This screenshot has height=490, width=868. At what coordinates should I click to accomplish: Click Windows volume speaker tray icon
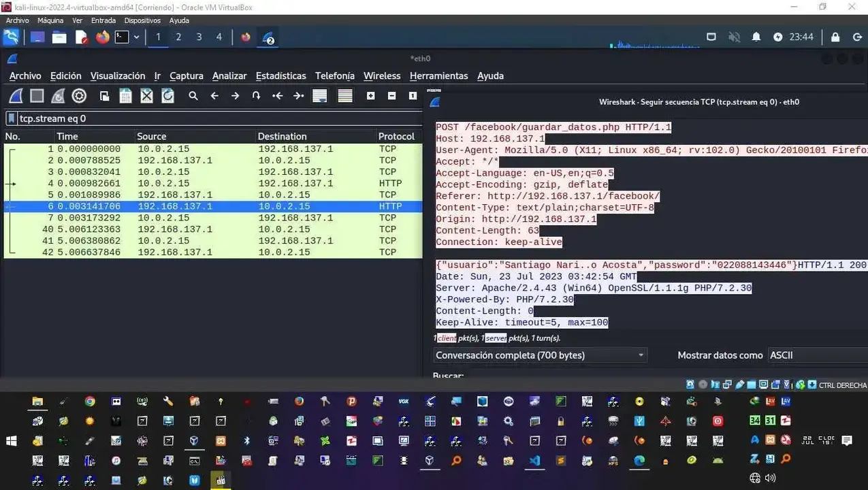[x=770, y=478]
